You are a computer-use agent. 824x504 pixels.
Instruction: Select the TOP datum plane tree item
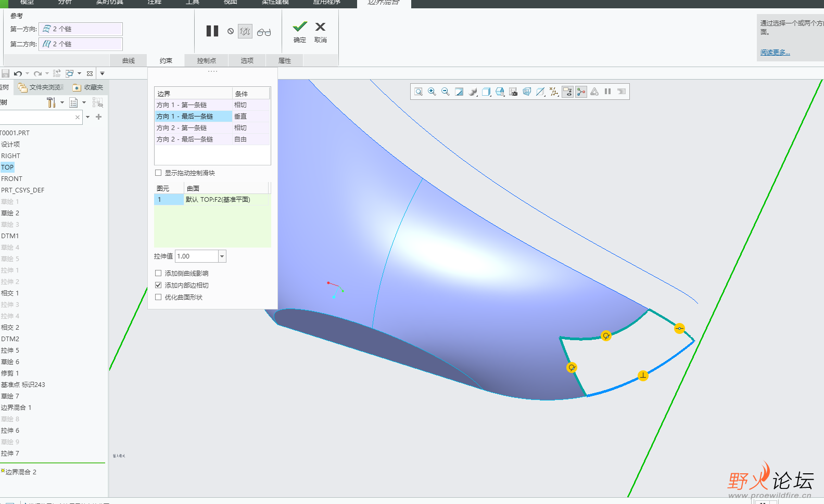point(7,167)
